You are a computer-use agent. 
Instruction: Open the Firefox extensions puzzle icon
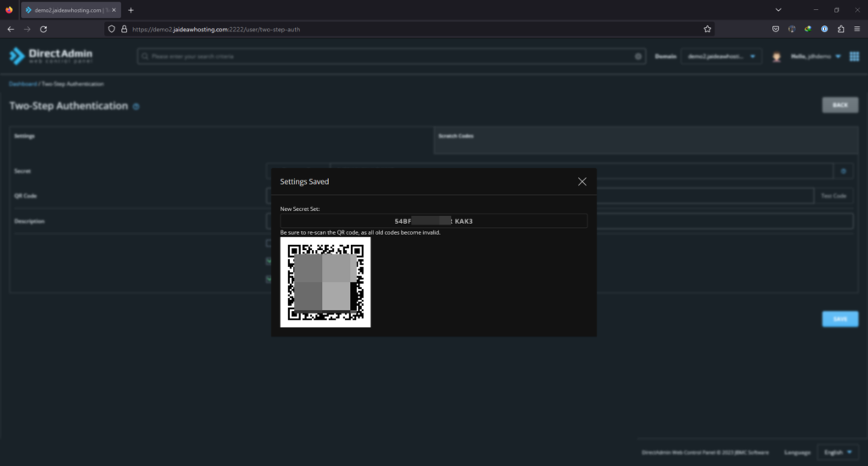[841, 30]
